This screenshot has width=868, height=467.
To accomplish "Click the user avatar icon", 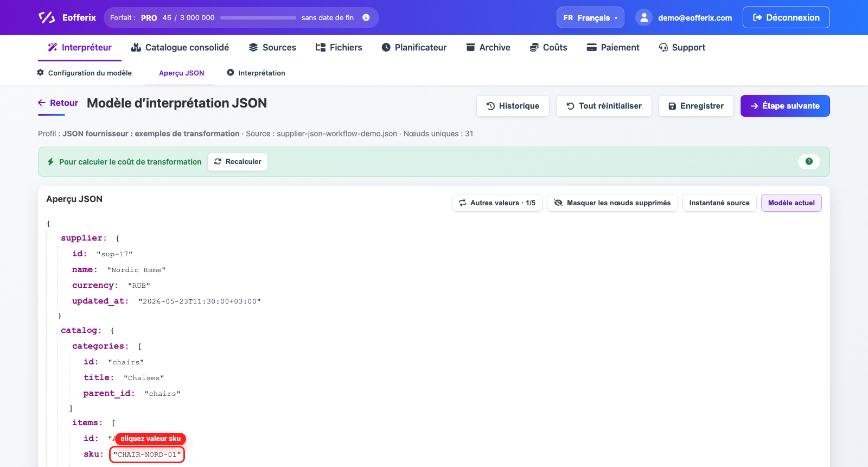I will tap(643, 17).
